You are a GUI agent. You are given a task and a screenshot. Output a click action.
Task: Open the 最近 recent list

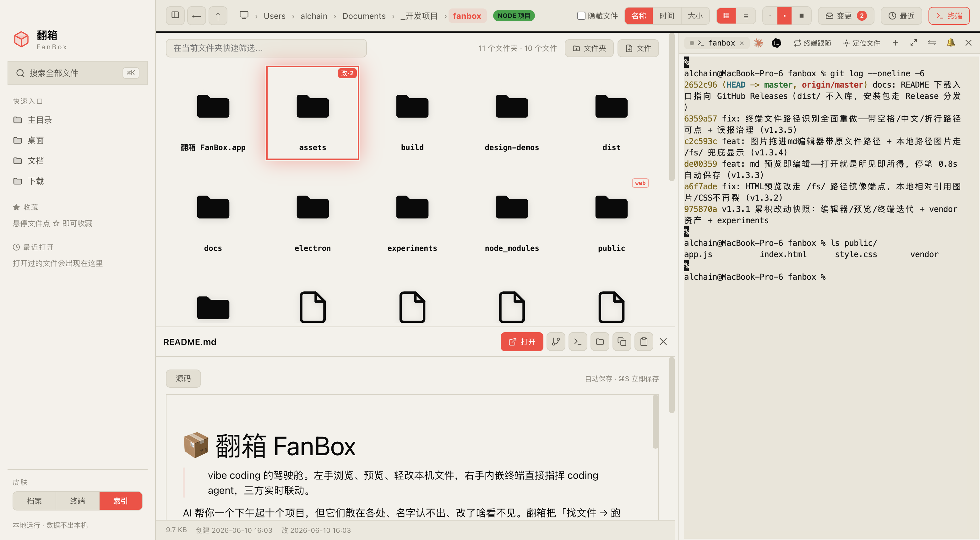pos(901,16)
